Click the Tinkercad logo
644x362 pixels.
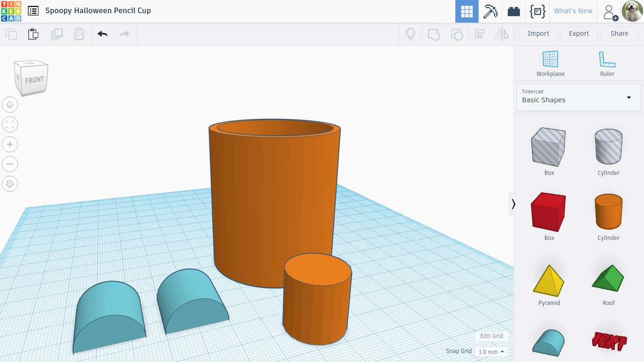point(11,11)
